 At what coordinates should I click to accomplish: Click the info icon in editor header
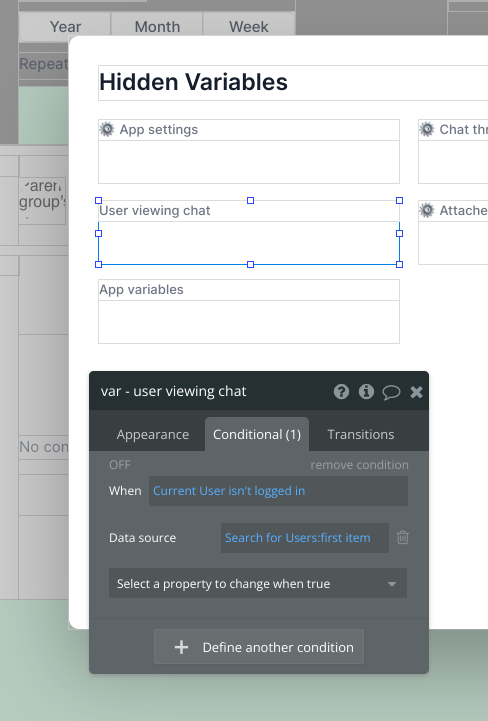click(x=366, y=392)
